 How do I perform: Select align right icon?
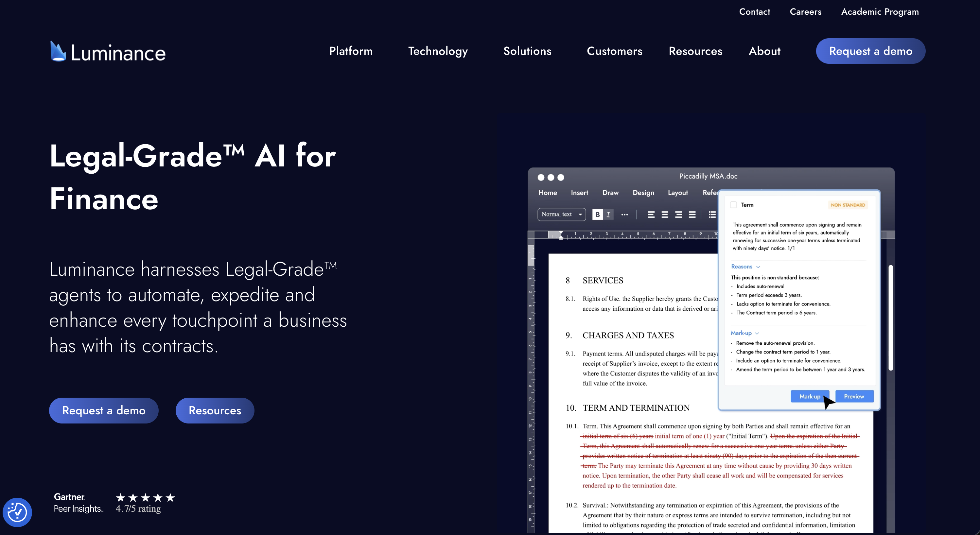coord(678,215)
